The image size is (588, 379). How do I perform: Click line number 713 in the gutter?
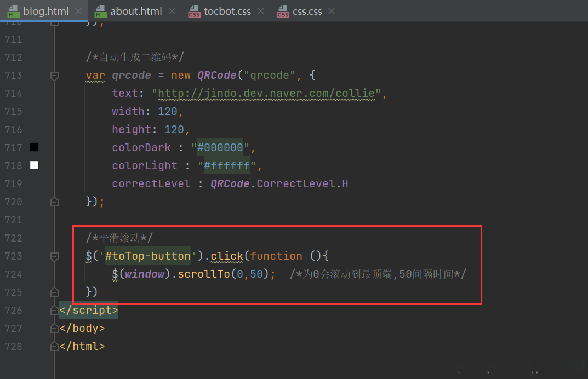coord(14,76)
